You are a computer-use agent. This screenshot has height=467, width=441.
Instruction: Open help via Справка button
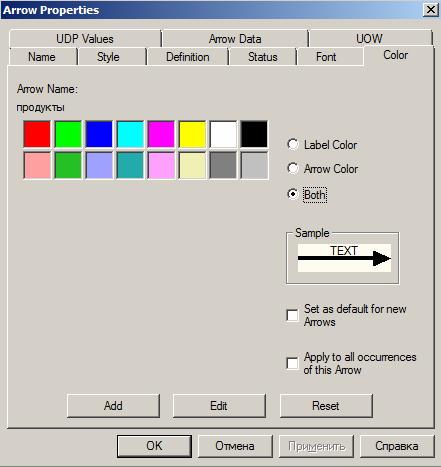pyautogui.click(x=397, y=446)
